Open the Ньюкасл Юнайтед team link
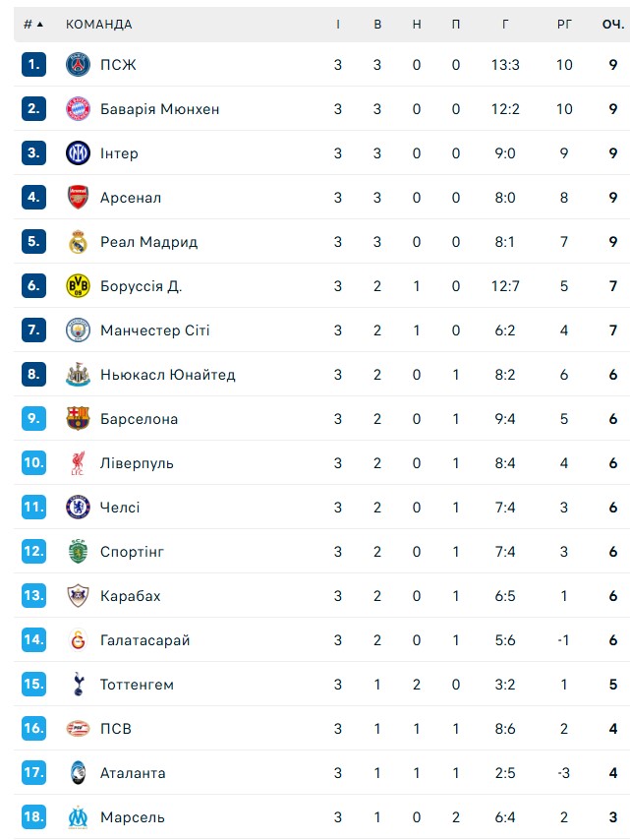 (167, 375)
